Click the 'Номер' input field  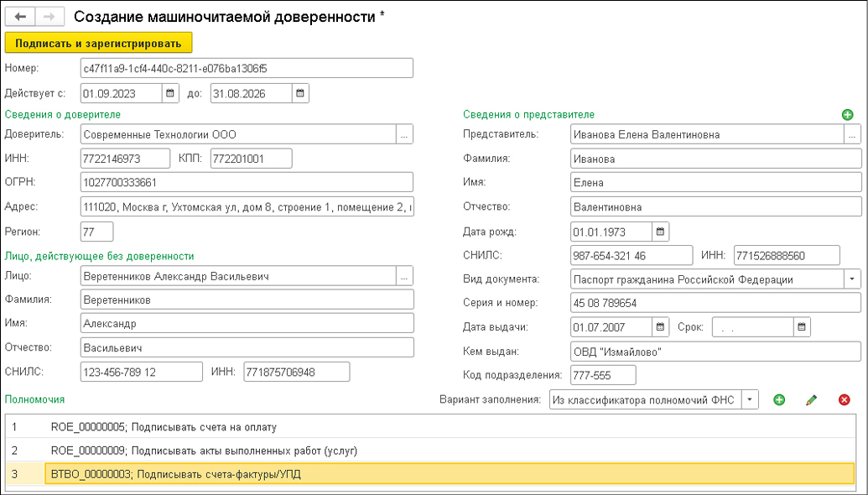247,68
